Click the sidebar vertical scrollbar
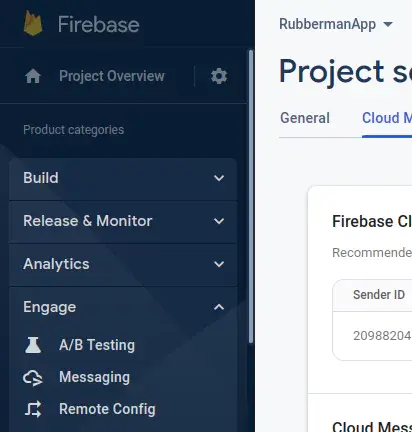Screen dimensions: 412x432 click(x=251, y=197)
